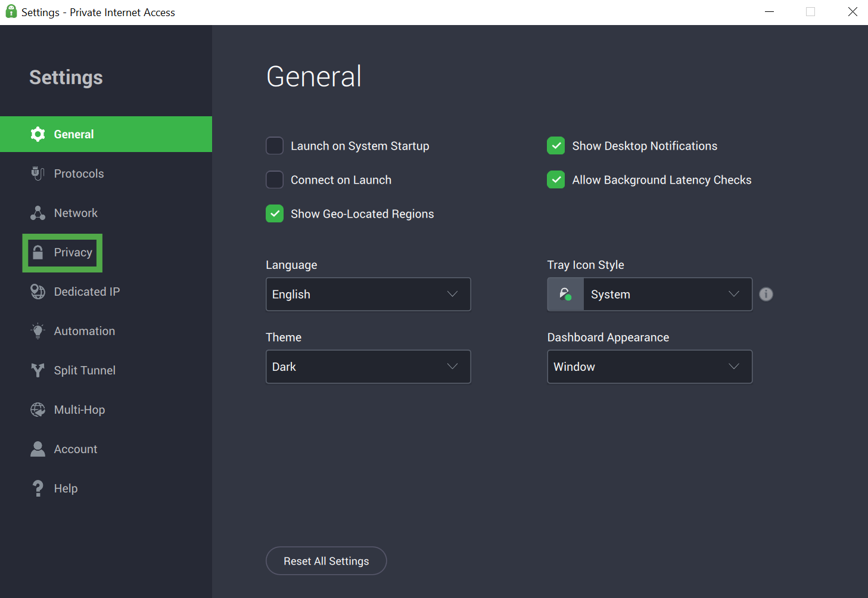
Task: Open the Theme dropdown showing Dark
Action: (368, 367)
